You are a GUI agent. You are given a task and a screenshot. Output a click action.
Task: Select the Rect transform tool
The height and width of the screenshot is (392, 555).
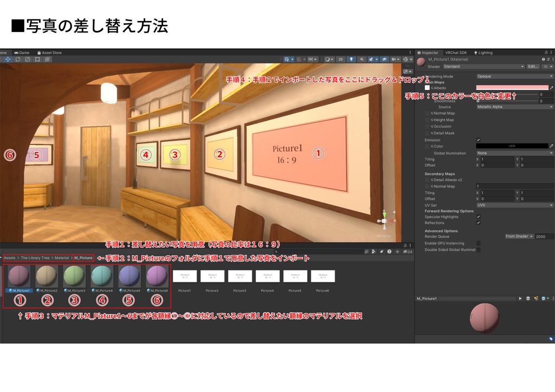[37, 60]
